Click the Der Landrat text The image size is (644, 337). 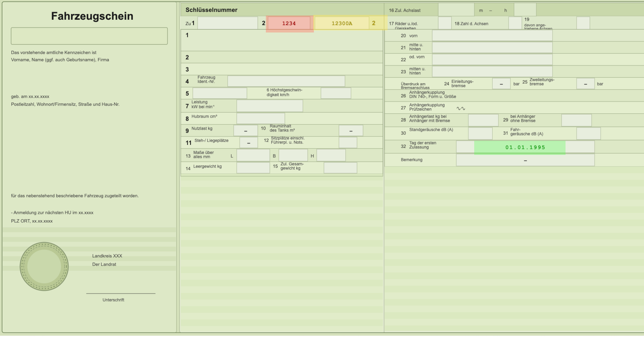point(104,265)
